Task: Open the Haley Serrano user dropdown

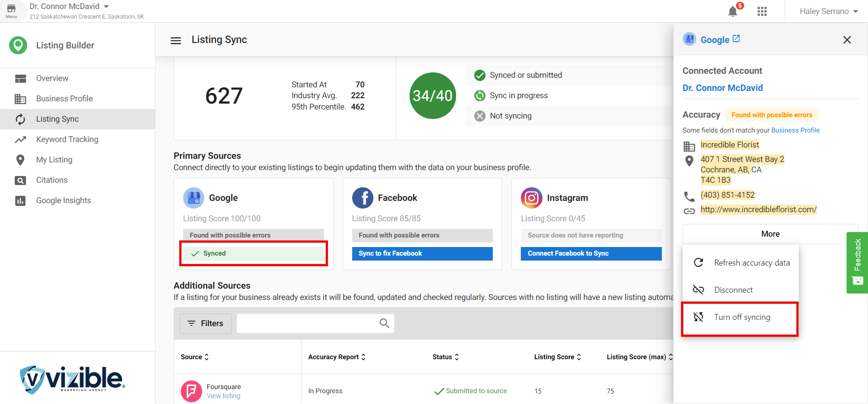Action: [829, 11]
